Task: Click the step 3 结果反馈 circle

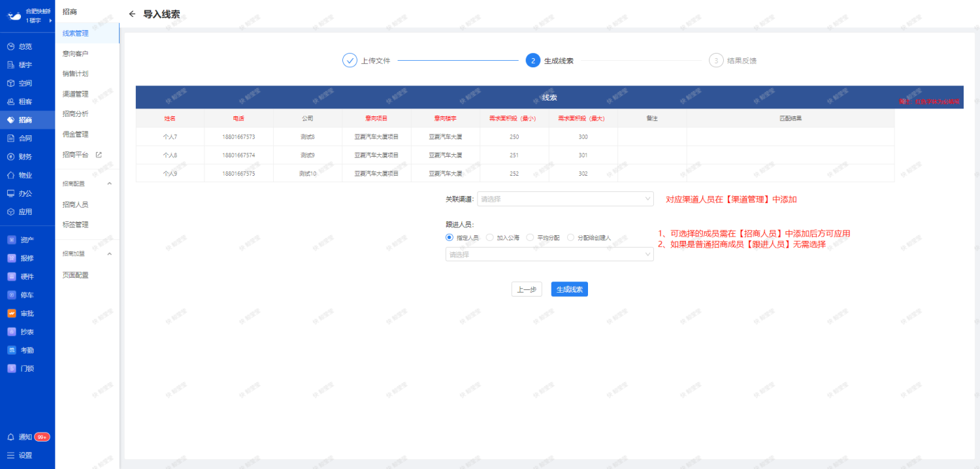Action: pos(716,60)
